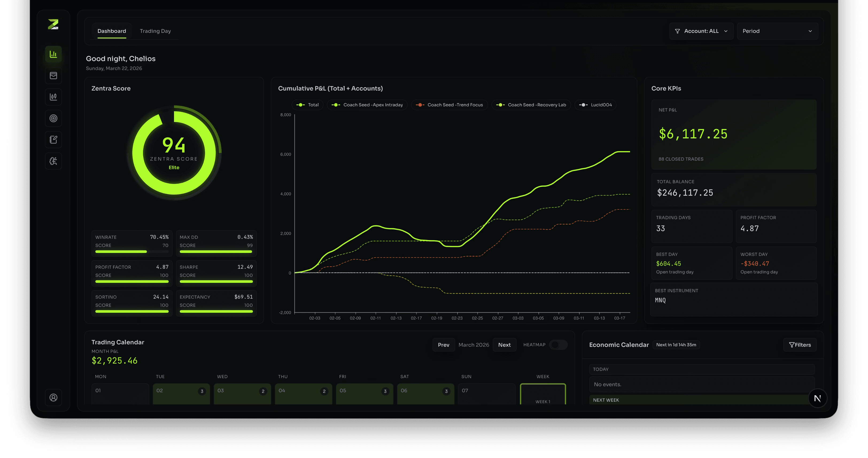868x458 pixels.
Task: Toggle the Lucid004 series in the legend
Action: tap(595, 105)
